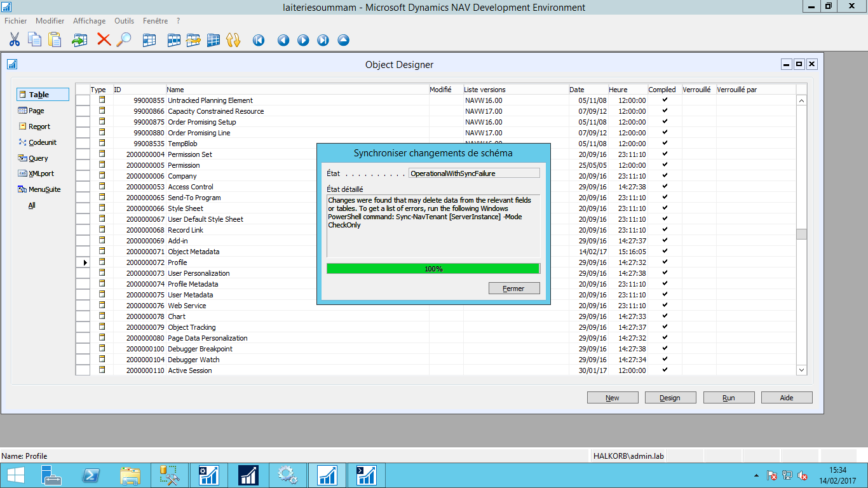Viewport: 868px width, 488px height.
Task: Go to previous record blue arrow
Action: tap(283, 40)
